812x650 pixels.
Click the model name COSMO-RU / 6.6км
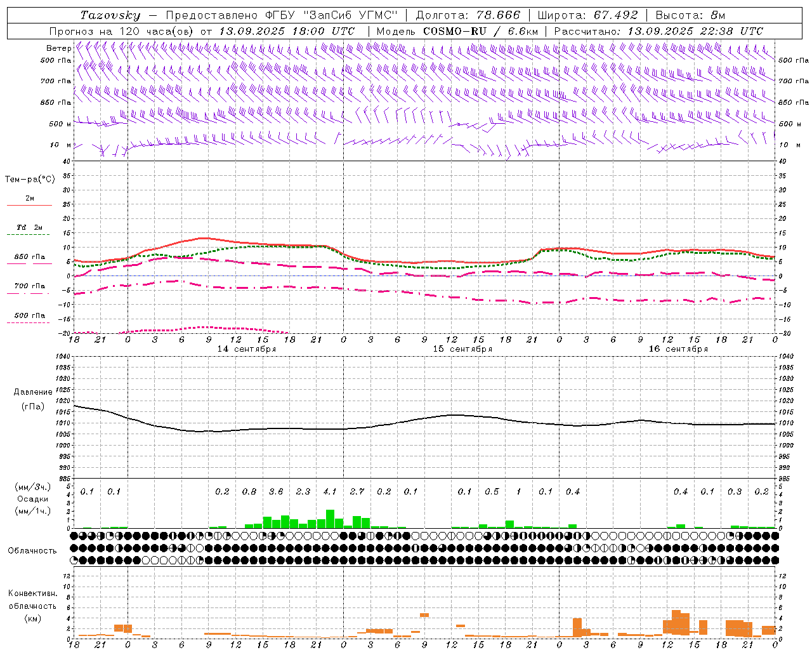pyautogui.click(x=481, y=31)
